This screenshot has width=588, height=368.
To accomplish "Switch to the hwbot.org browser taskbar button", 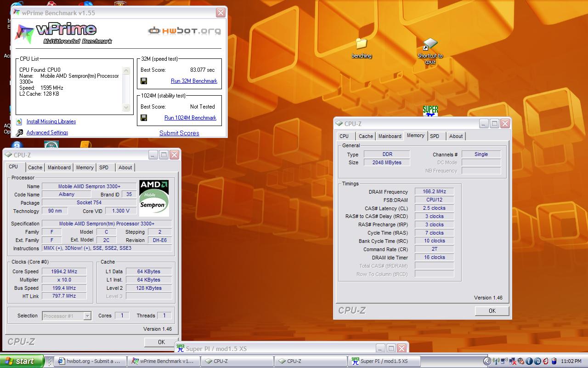I will pos(90,361).
